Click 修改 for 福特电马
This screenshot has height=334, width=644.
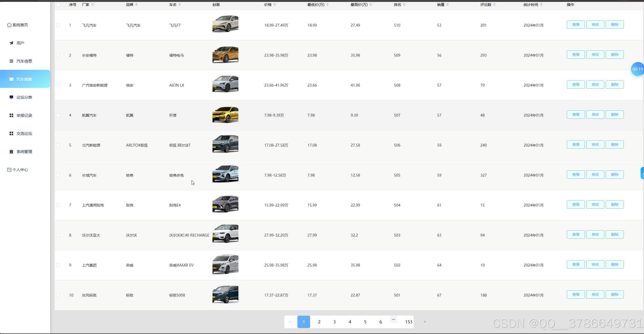coord(595,55)
